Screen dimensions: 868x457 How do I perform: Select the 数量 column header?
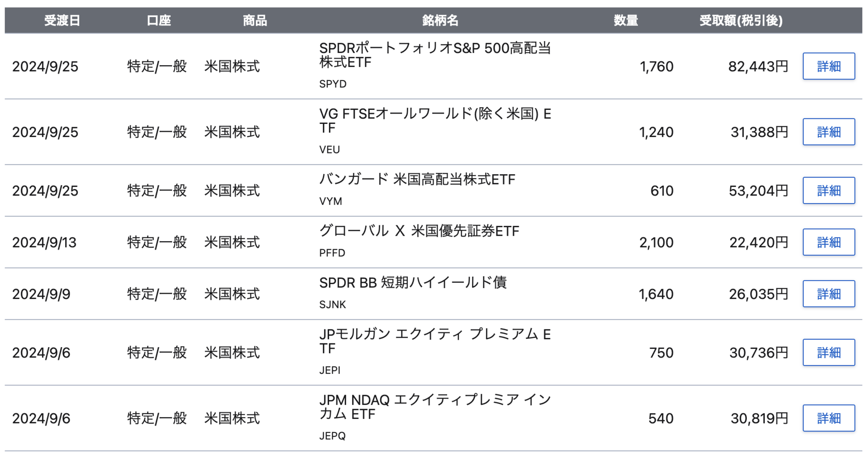tap(626, 20)
